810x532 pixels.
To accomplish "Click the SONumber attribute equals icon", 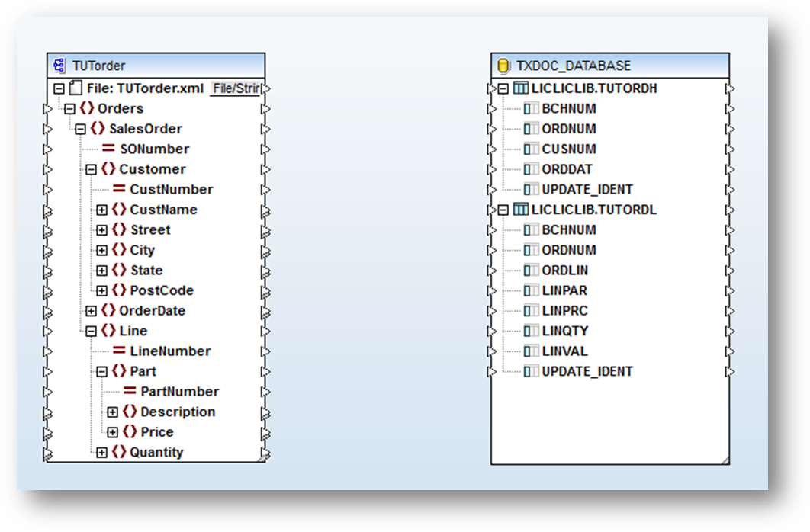I will click(108, 149).
